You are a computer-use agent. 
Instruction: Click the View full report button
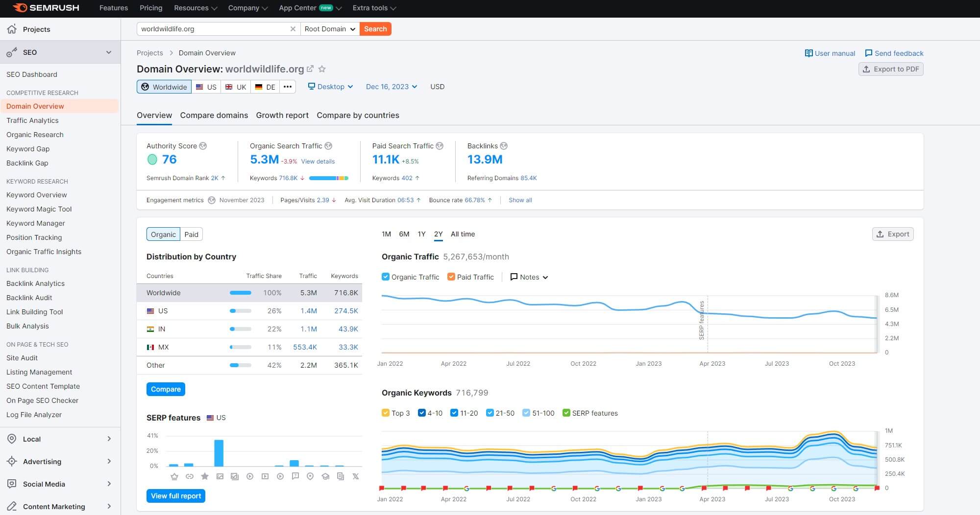tap(175, 496)
